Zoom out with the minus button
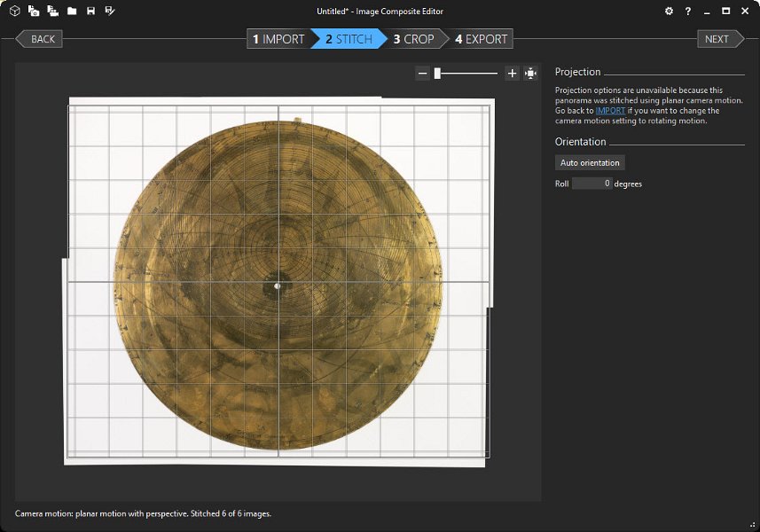Viewport: 760px width, 532px height. pos(423,74)
